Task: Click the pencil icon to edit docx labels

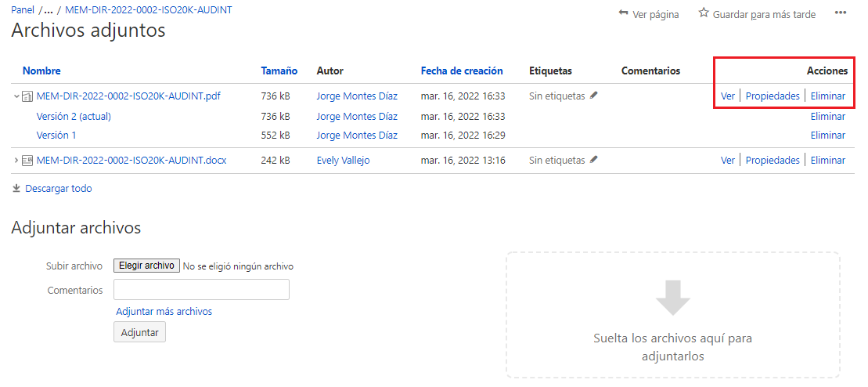Action: click(594, 160)
